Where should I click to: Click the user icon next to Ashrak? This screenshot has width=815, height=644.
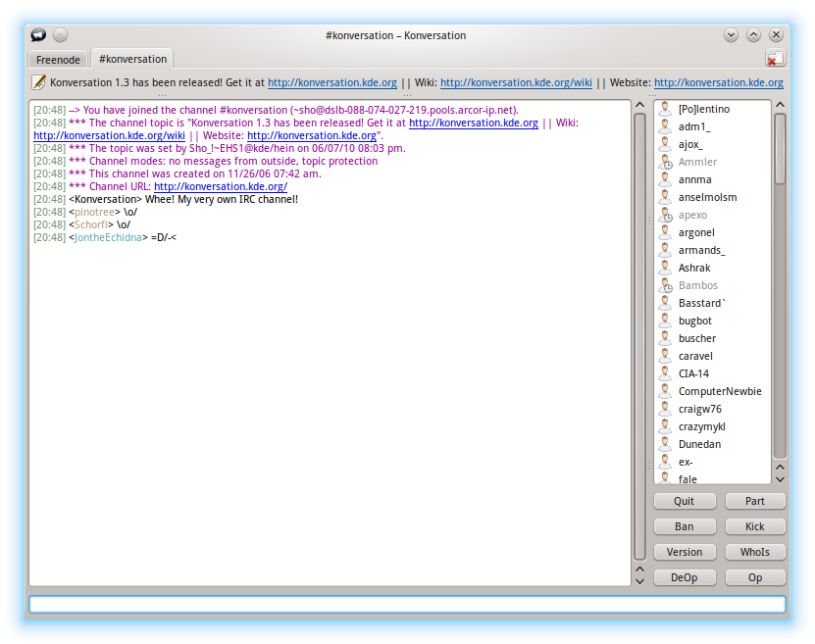point(665,268)
